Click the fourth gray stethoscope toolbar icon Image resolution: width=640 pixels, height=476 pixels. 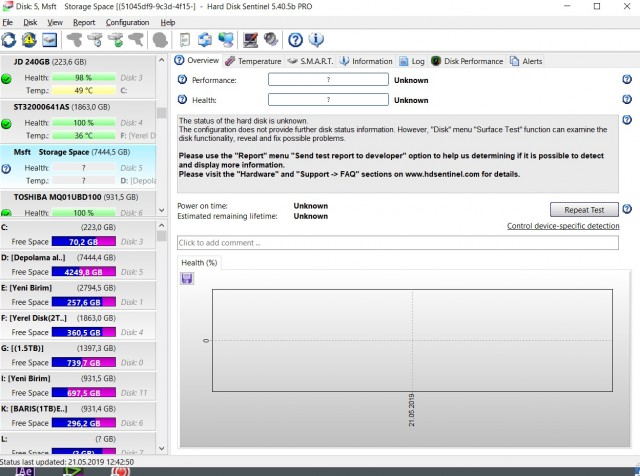[x=136, y=40]
